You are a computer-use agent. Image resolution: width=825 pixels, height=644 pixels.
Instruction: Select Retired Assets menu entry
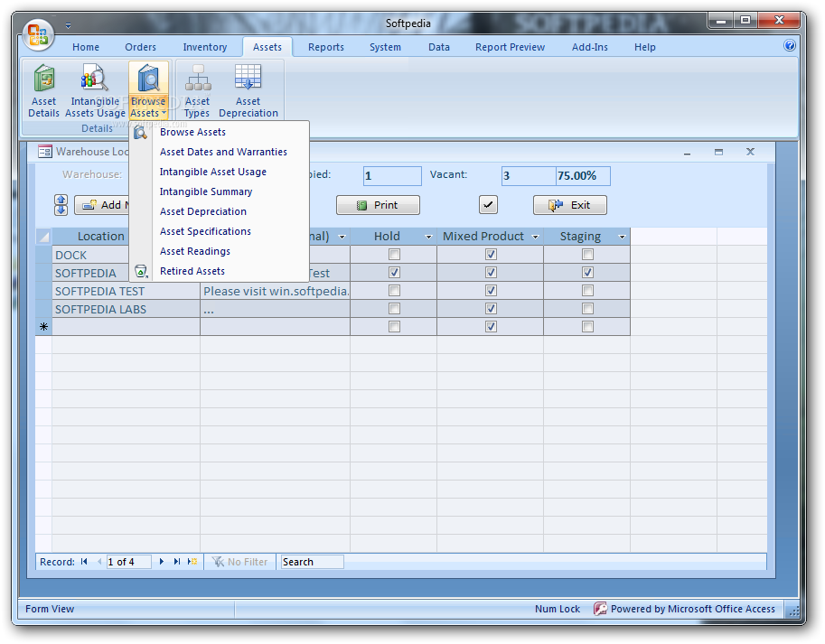point(219,272)
